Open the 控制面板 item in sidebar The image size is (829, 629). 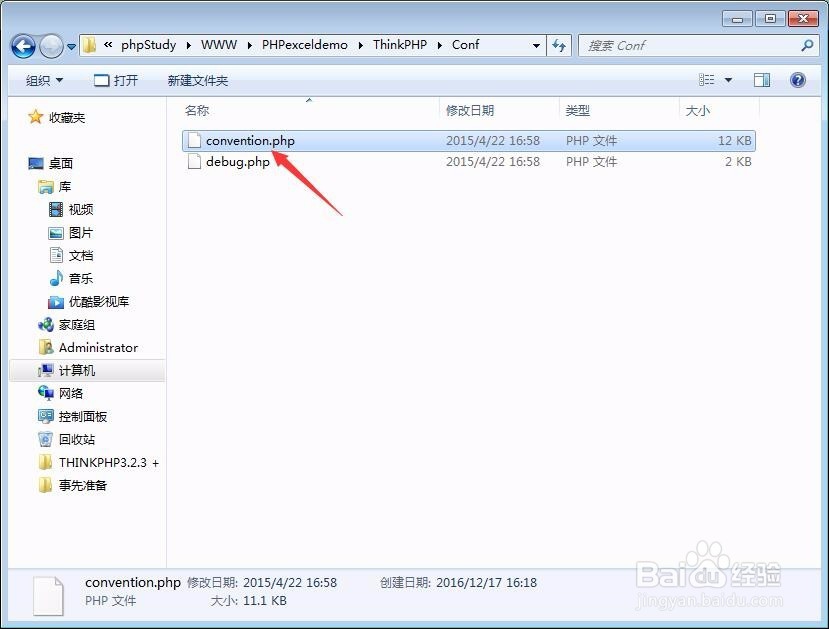pyautogui.click(x=83, y=416)
